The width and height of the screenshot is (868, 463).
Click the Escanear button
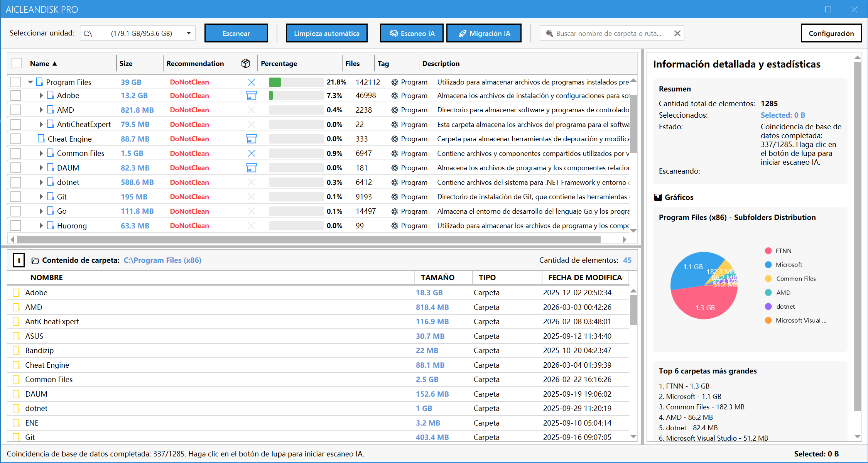(236, 33)
